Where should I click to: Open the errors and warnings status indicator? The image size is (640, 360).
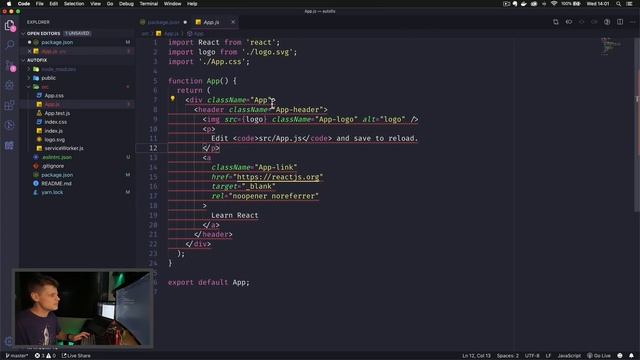pos(45,356)
